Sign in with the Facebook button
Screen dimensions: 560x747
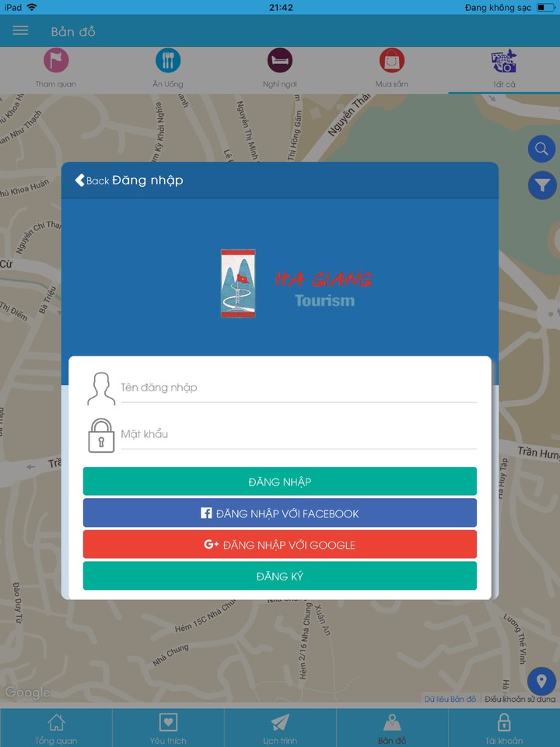pos(280,514)
